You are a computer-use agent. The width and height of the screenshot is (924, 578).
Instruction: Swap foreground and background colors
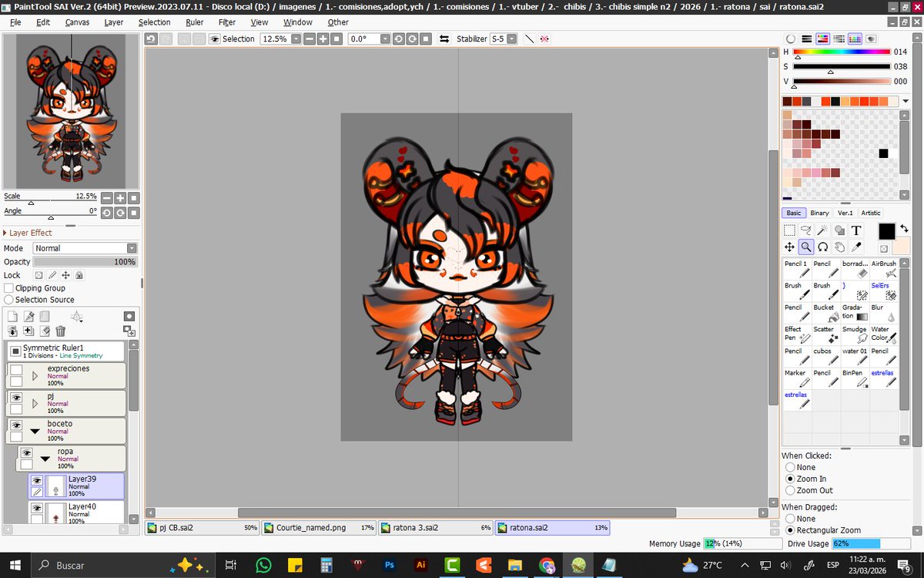click(904, 229)
